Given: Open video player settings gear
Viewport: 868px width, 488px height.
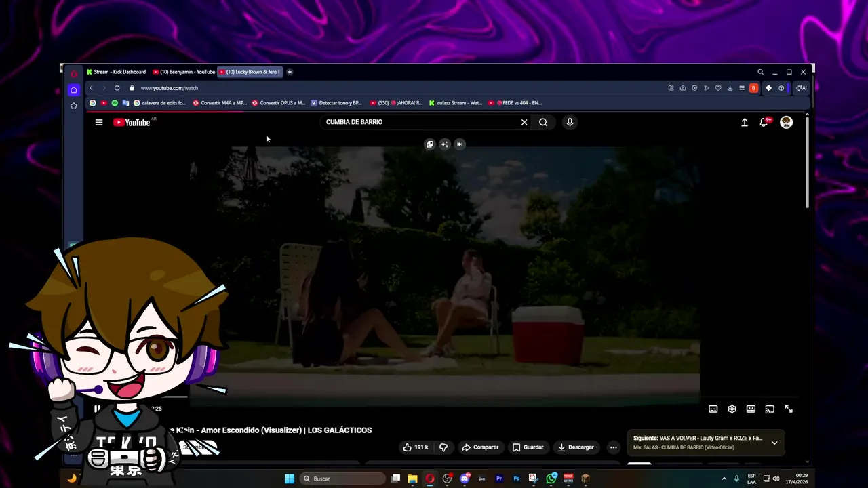Looking at the screenshot, I should coord(732,409).
